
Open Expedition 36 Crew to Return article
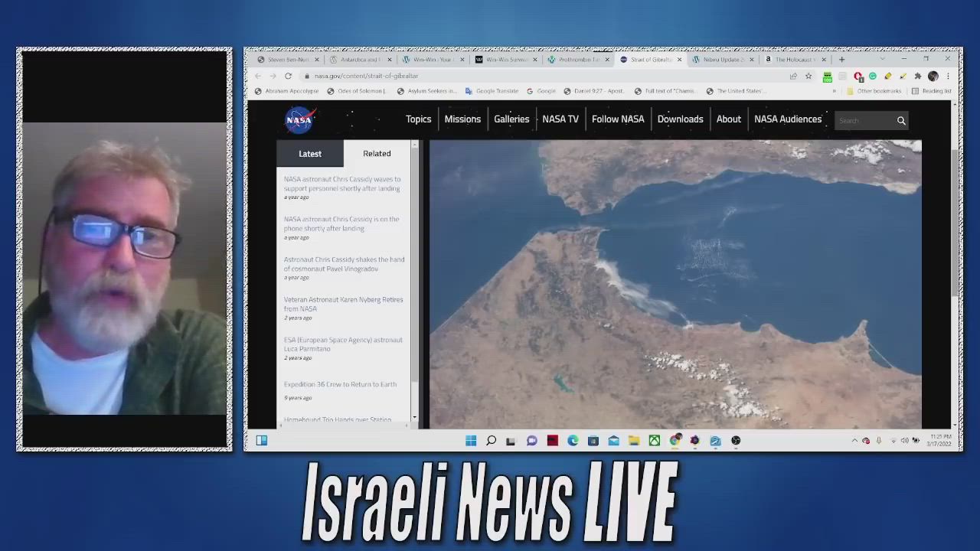click(340, 384)
